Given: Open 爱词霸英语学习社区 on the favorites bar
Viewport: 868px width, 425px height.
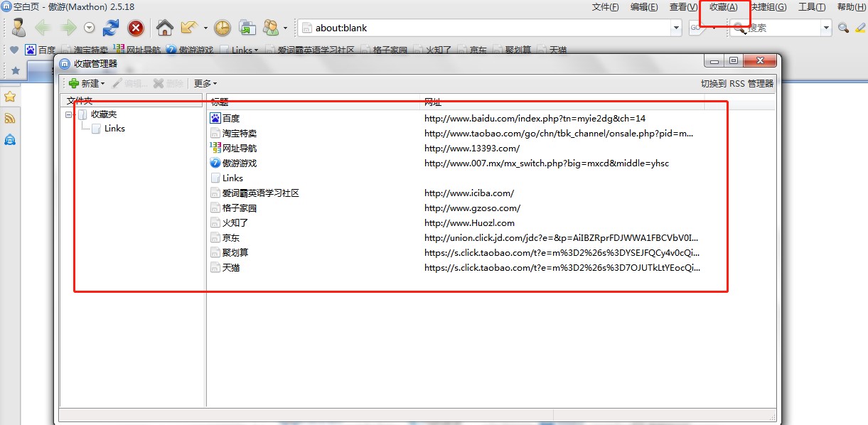Looking at the screenshot, I should click(310, 50).
